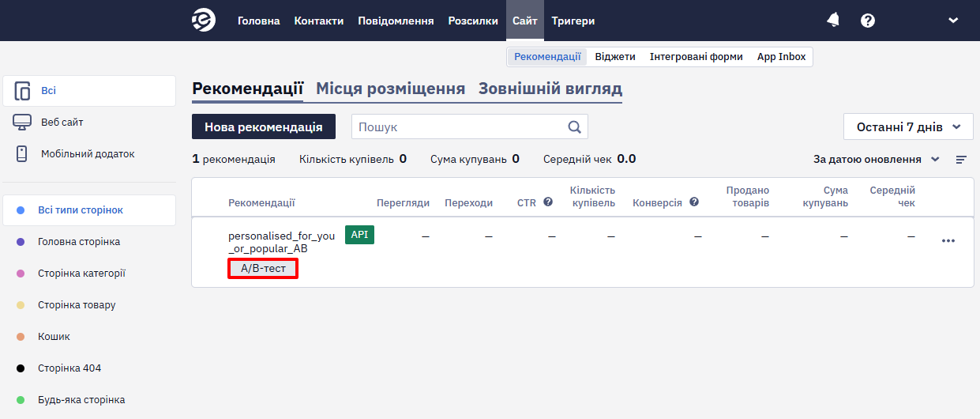
Task: Go to Головна menu item
Action: (259, 21)
